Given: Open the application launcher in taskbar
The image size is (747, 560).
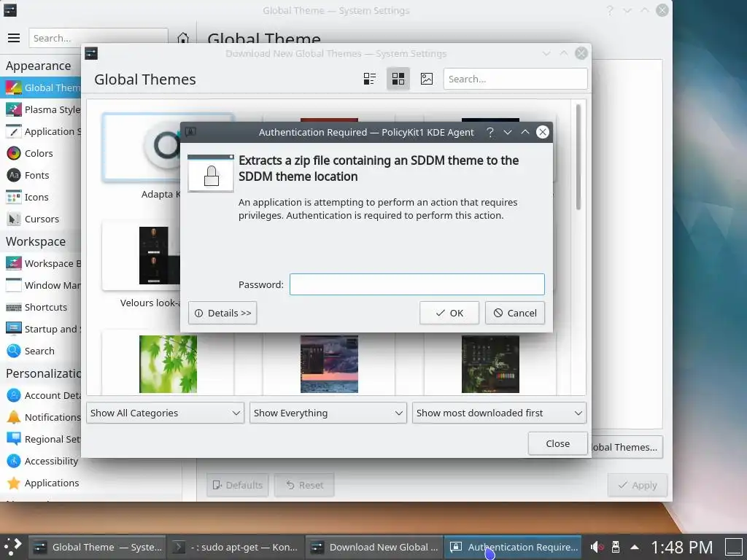Looking at the screenshot, I should tap(13, 547).
